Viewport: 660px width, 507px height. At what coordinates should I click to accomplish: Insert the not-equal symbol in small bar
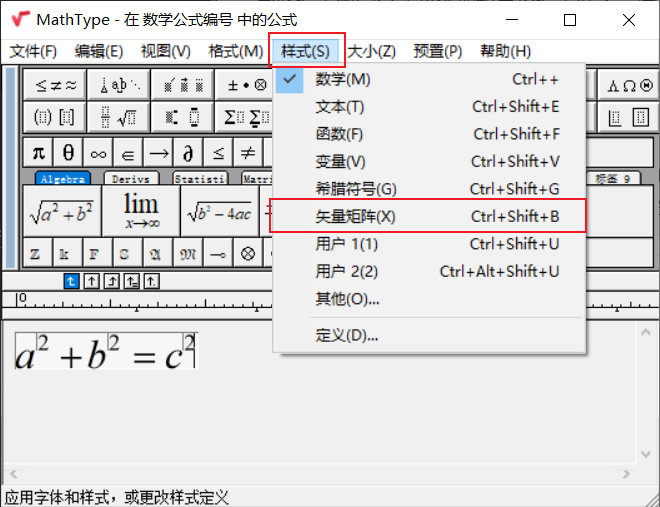pyautogui.click(x=248, y=152)
